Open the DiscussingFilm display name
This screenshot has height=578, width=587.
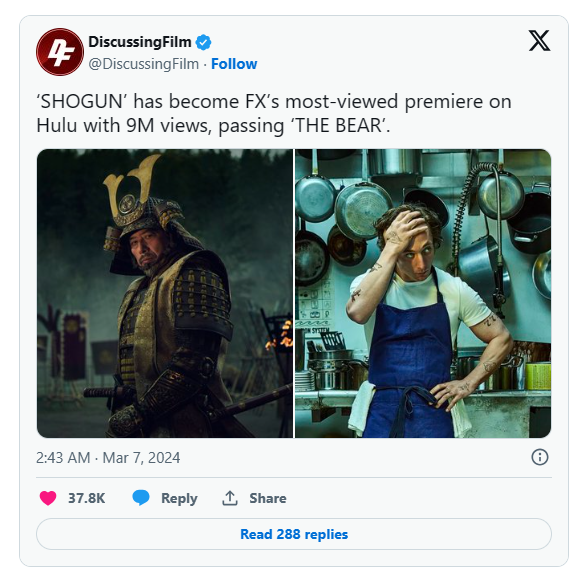(140, 42)
